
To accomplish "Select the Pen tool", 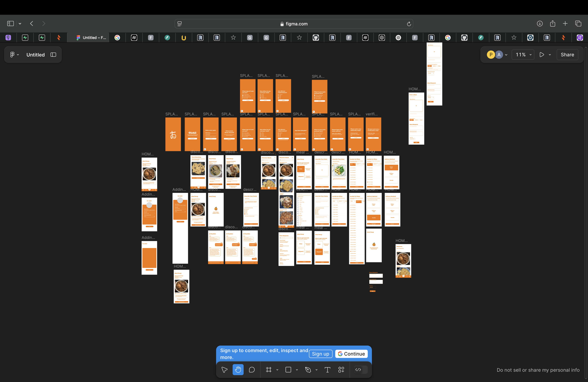I will click(308, 370).
